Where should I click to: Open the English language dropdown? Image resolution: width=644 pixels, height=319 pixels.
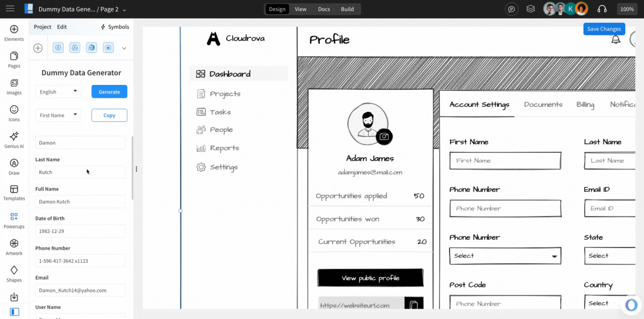pos(58,92)
